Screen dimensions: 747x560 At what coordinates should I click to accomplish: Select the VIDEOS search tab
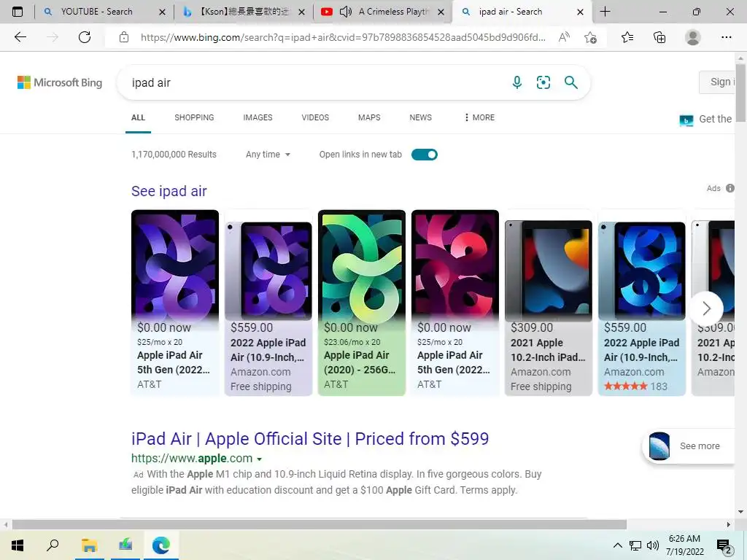click(315, 117)
